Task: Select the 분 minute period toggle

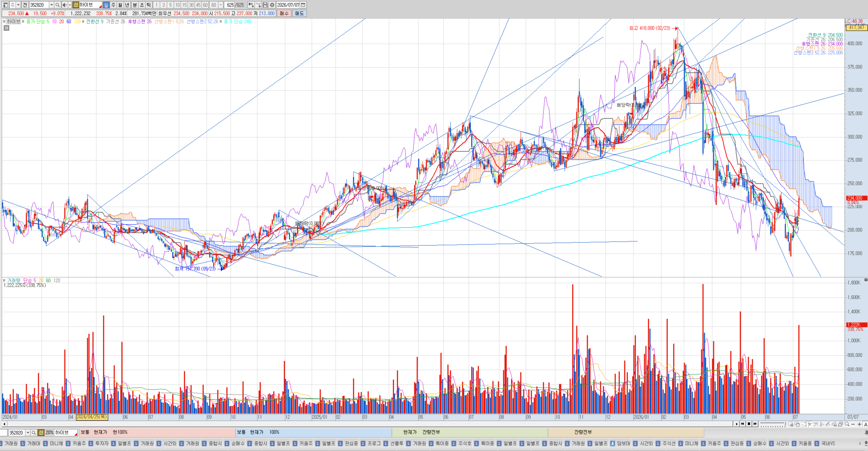Action: click(x=135, y=5)
